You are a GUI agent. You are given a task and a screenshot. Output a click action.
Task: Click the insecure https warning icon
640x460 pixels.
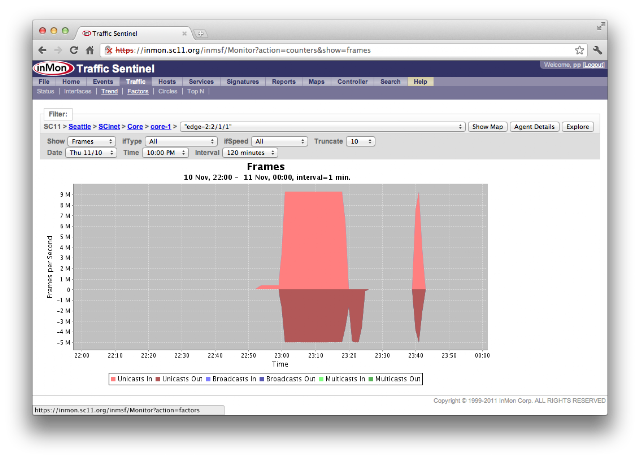pos(109,50)
